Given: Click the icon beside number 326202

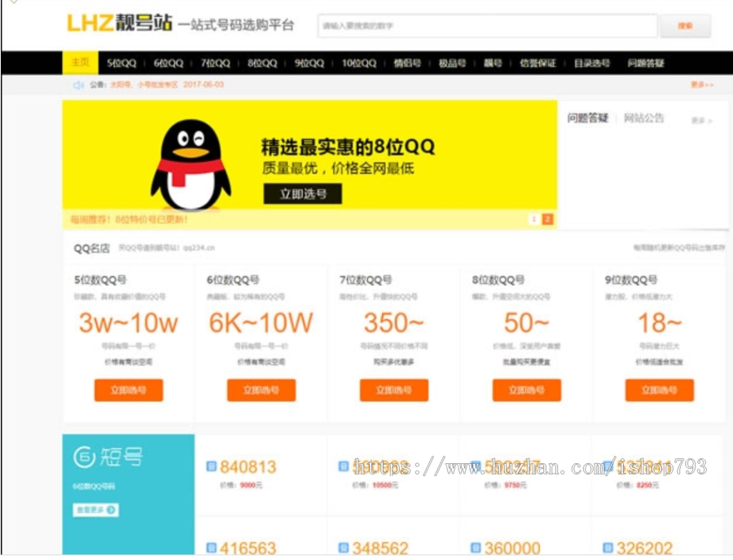Looking at the screenshot, I should 608,548.
